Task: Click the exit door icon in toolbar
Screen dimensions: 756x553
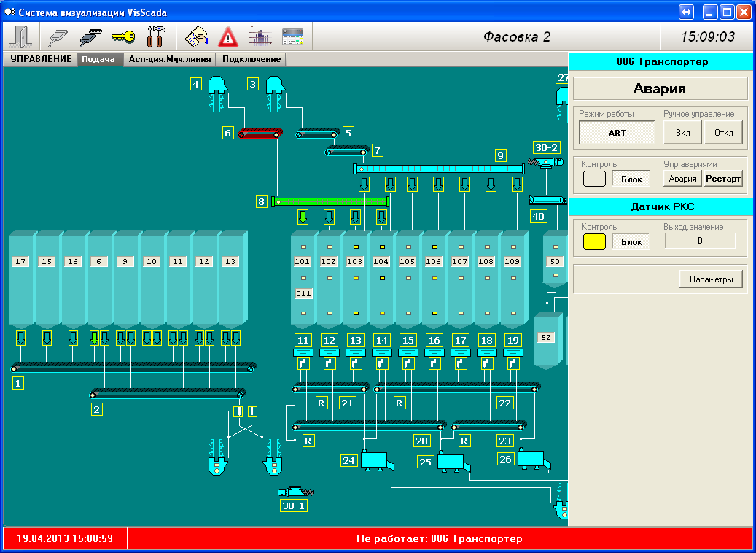Action: (x=24, y=36)
